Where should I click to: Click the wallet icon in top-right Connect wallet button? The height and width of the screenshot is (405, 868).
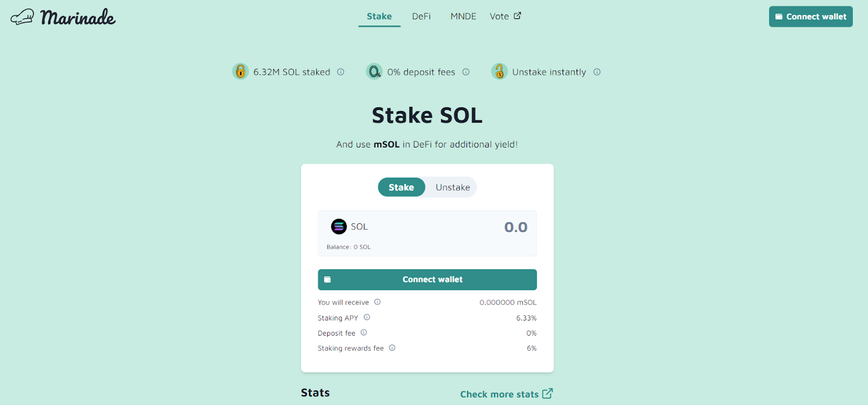click(x=779, y=17)
